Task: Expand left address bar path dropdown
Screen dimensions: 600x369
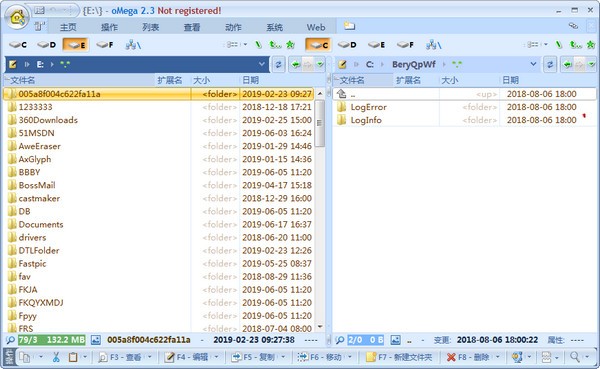Action: tap(262, 64)
